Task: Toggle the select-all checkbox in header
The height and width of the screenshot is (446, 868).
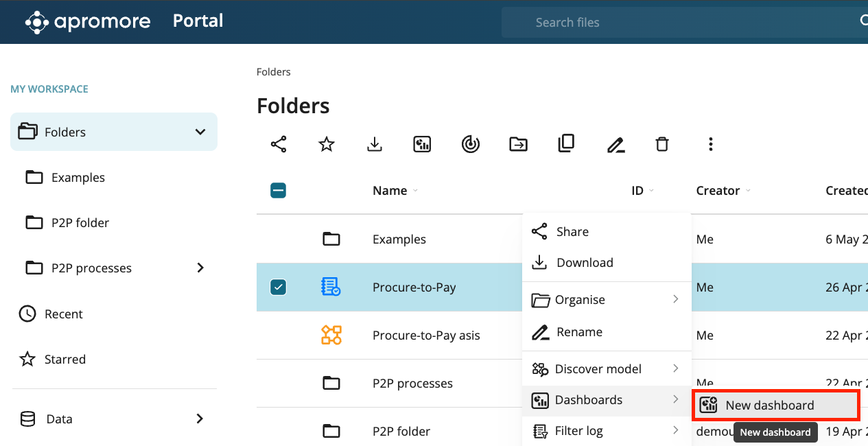Action: pos(278,191)
